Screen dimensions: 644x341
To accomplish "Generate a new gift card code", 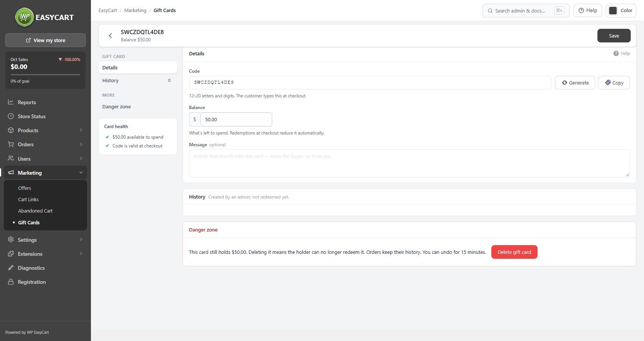I will 575,83.
